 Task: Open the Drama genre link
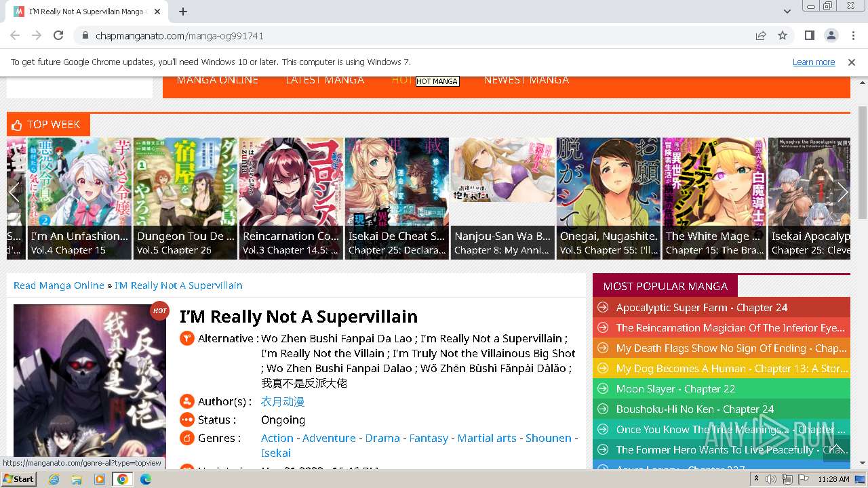tap(382, 439)
